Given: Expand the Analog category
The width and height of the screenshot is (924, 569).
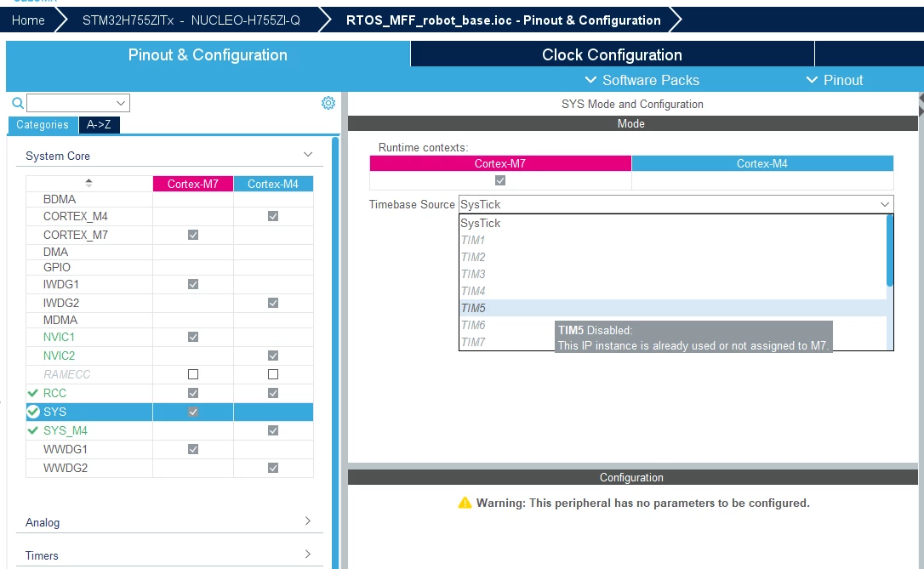Looking at the screenshot, I should click(x=308, y=521).
